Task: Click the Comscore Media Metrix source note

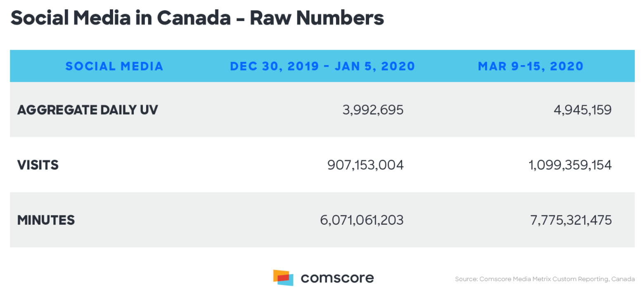Action: [545, 279]
